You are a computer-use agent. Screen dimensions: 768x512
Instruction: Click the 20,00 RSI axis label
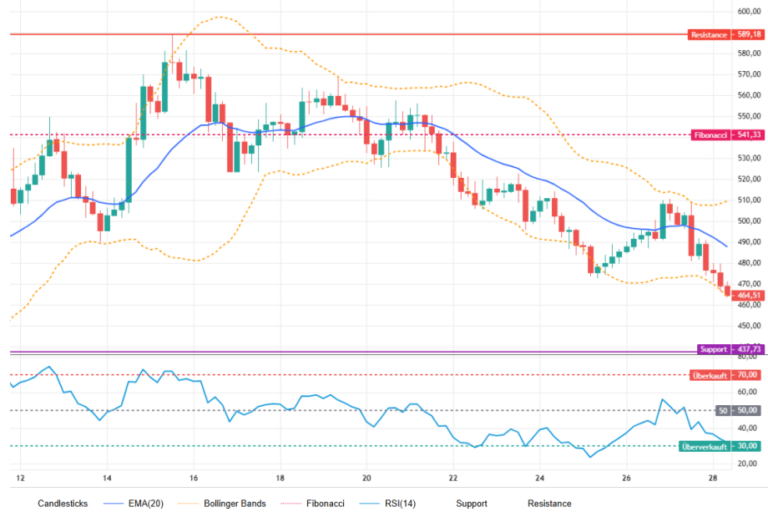click(747, 463)
